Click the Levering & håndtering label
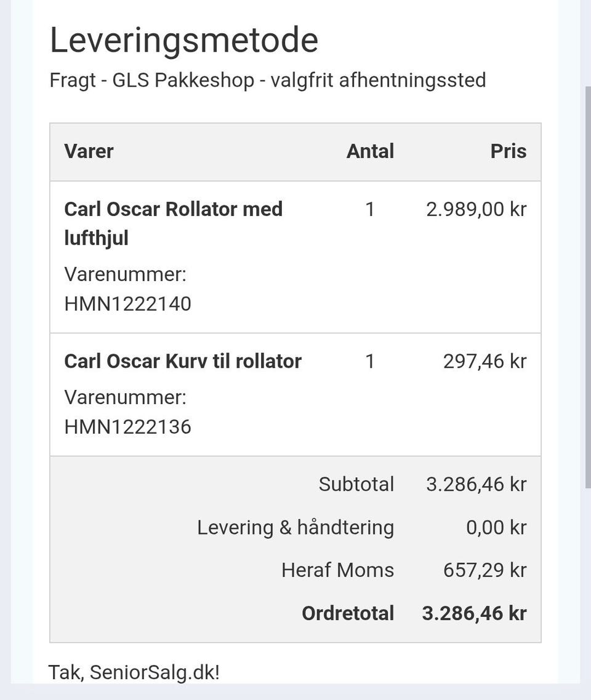This screenshot has width=591, height=700. 295,527
